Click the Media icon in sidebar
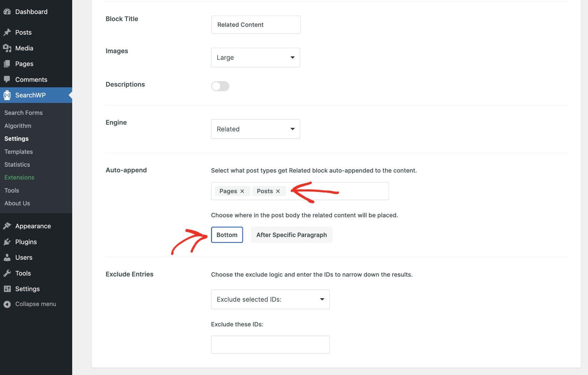588x375 pixels. pyautogui.click(x=7, y=48)
